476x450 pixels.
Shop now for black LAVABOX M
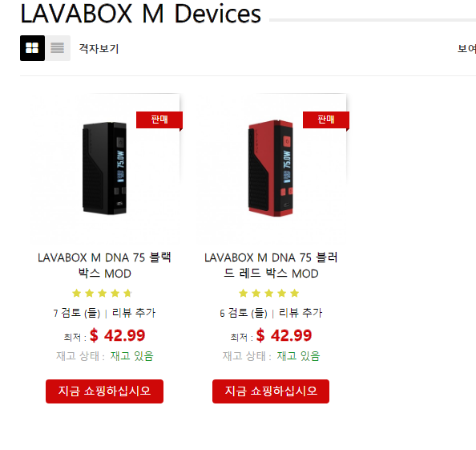point(104,391)
